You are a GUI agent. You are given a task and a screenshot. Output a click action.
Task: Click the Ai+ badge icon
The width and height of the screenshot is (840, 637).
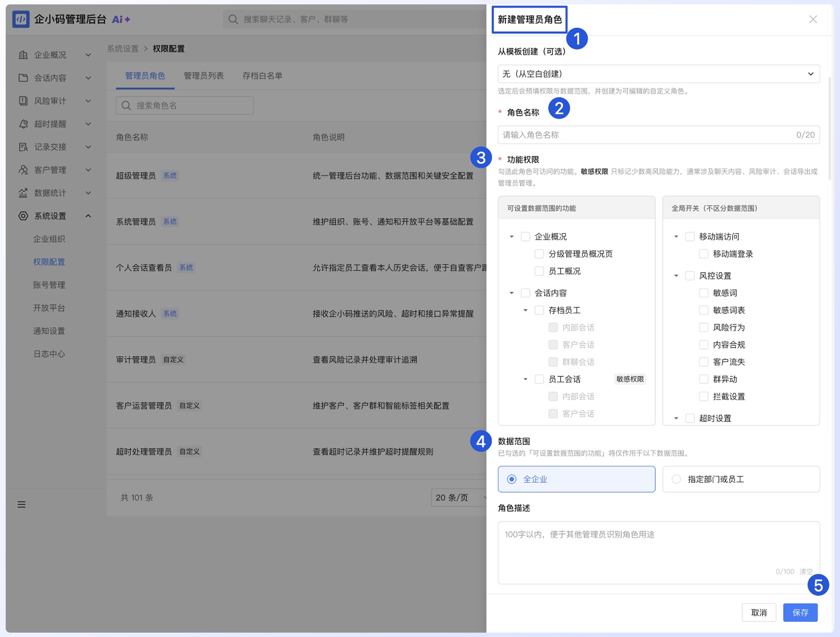point(121,19)
